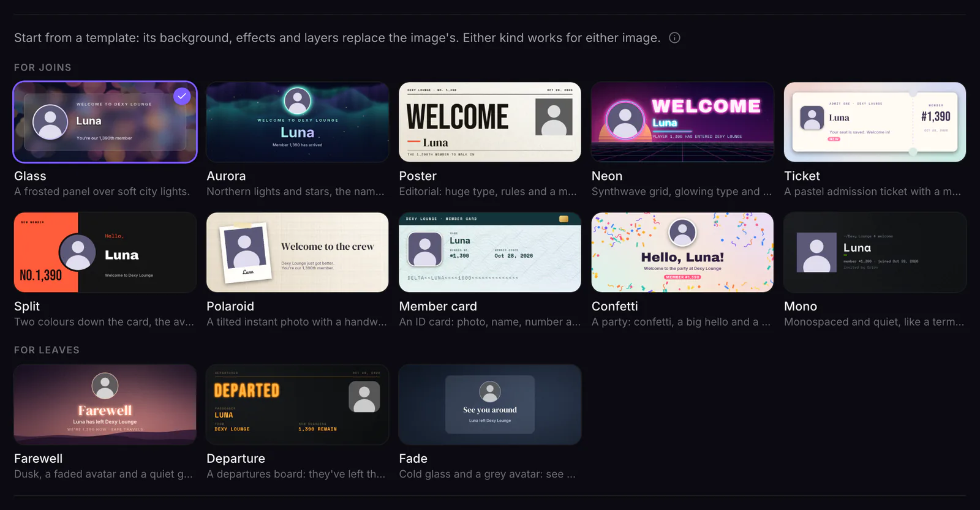Click the "Confetti" template name
This screenshot has width=980, height=510.
pyautogui.click(x=614, y=307)
